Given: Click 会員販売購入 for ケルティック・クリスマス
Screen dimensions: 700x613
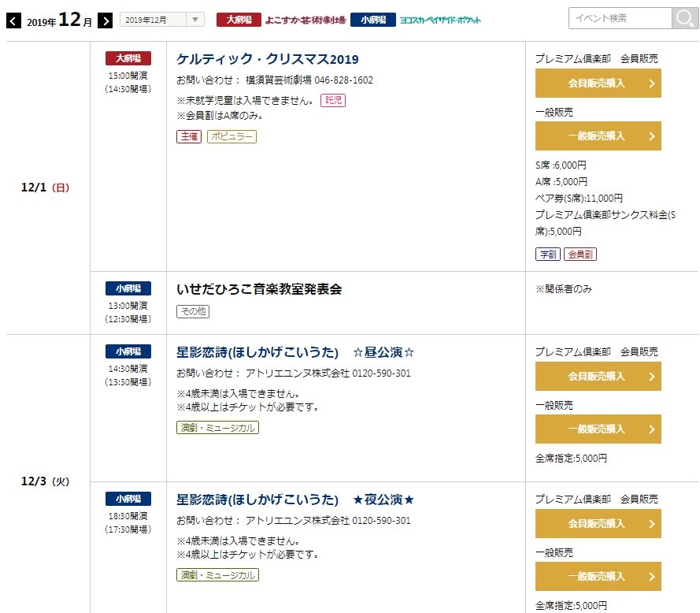Looking at the screenshot, I should point(598,83).
